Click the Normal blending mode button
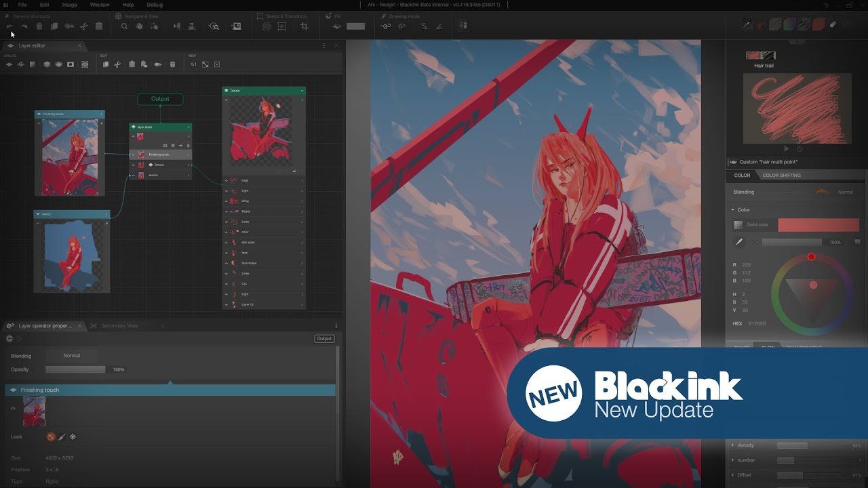 [x=71, y=356]
